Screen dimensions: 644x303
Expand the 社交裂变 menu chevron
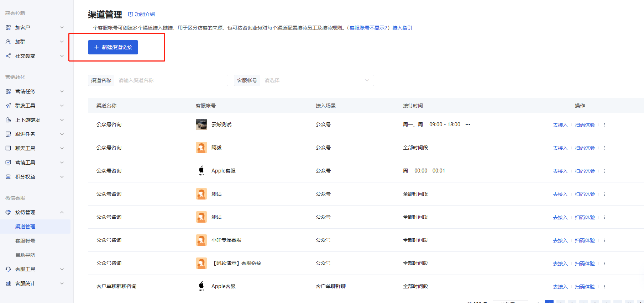pos(62,56)
